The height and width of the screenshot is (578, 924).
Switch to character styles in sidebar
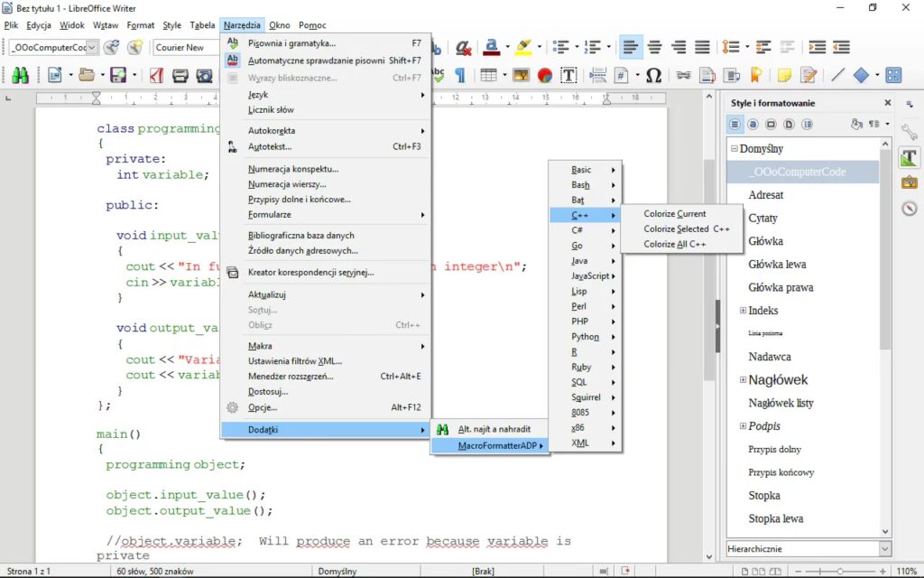point(753,125)
